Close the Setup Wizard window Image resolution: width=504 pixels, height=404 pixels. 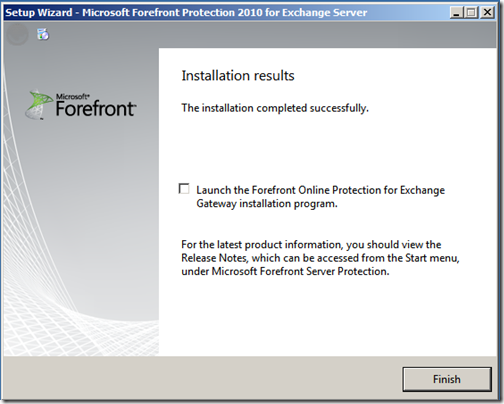pos(487,13)
